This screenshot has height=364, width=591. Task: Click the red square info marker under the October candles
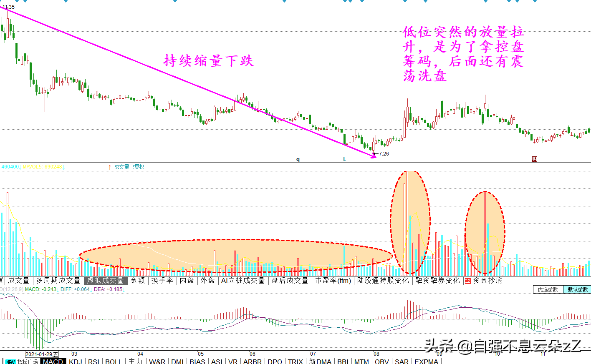click(x=535, y=159)
